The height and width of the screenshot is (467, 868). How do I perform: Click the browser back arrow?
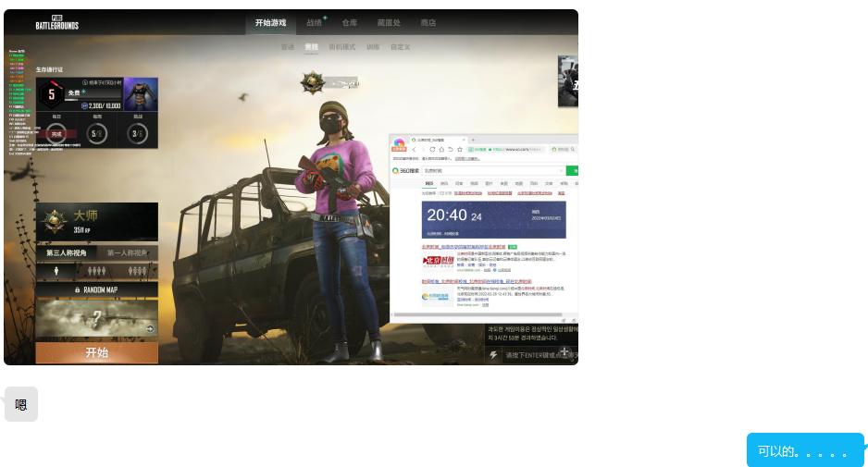pyautogui.click(x=414, y=150)
